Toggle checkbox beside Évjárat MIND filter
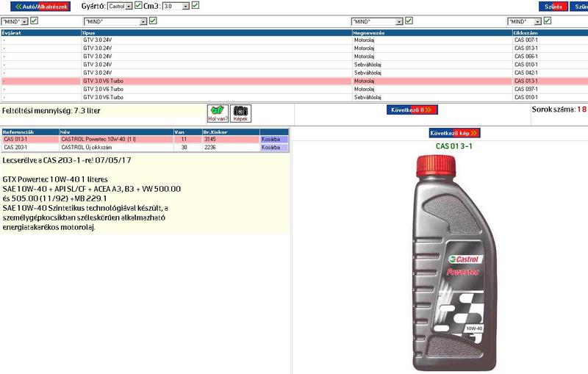Viewport: 588px width, 374px height. pos(34,21)
